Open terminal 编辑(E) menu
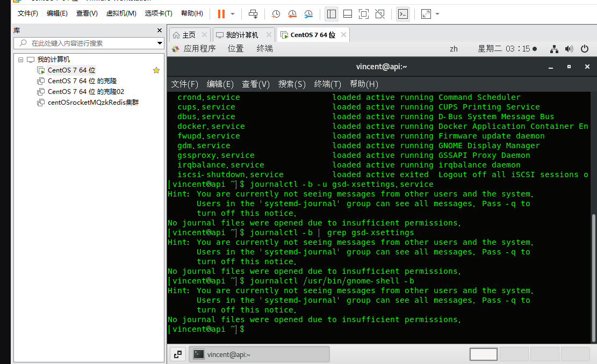This screenshot has height=364, width=597. (220, 84)
